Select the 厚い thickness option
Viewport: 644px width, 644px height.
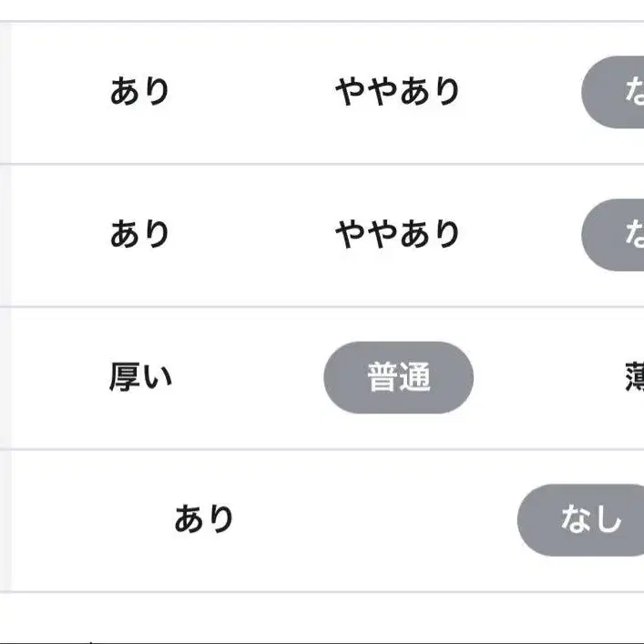click(140, 377)
